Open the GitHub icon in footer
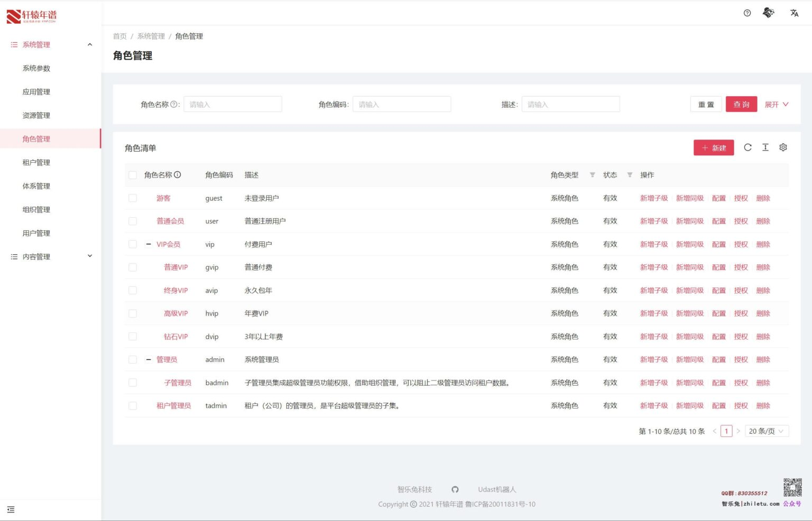The image size is (812, 521). (x=455, y=489)
